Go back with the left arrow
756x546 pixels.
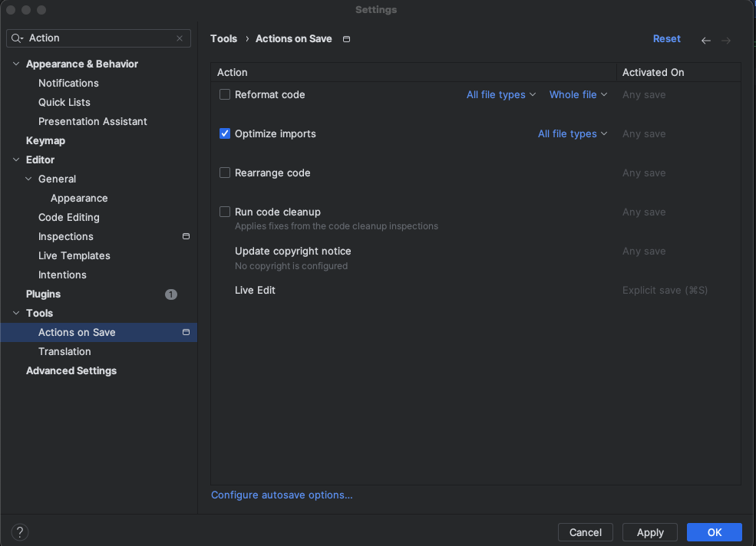point(706,40)
